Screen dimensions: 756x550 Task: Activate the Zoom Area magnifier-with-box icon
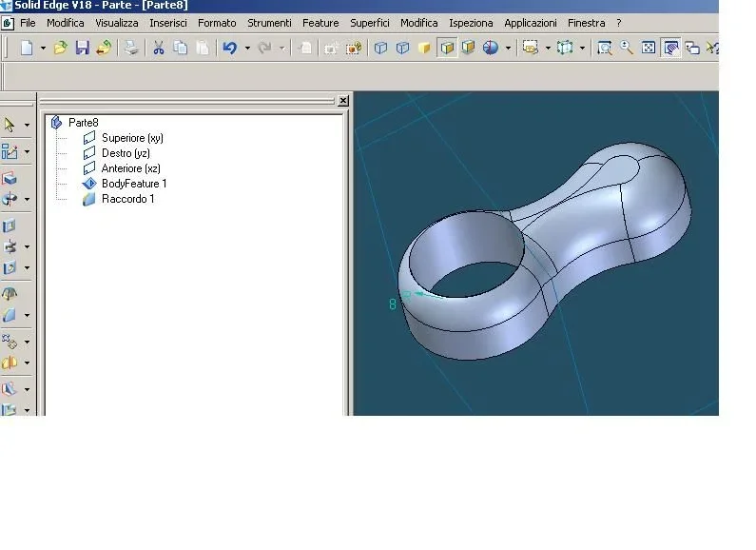pos(604,48)
